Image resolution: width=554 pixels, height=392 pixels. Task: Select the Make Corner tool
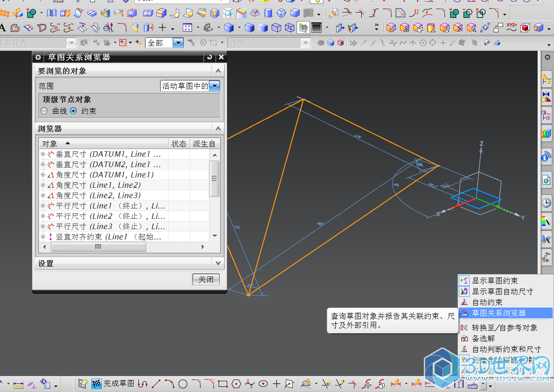(x=354, y=383)
